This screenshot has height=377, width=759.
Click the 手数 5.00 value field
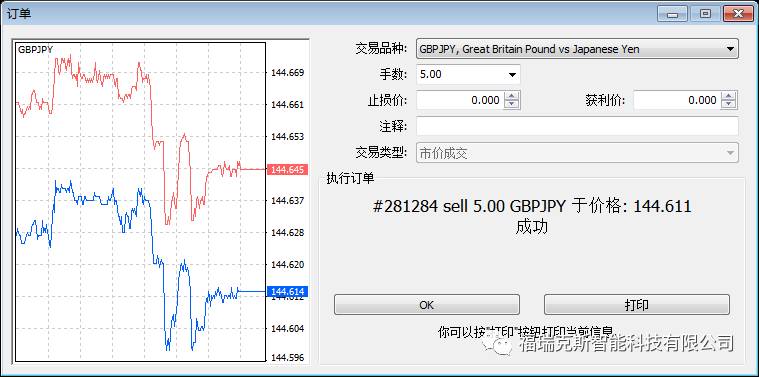pyautogui.click(x=460, y=75)
